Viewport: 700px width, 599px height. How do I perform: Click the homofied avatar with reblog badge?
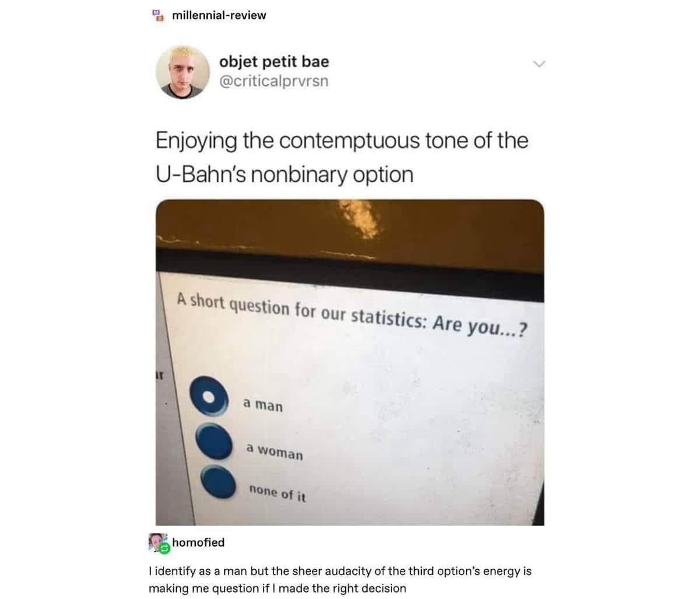(159, 542)
